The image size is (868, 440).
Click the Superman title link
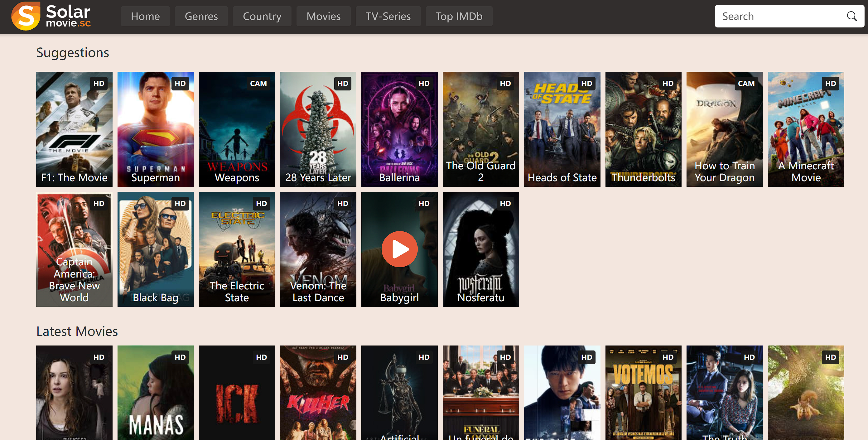click(x=156, y=177)
